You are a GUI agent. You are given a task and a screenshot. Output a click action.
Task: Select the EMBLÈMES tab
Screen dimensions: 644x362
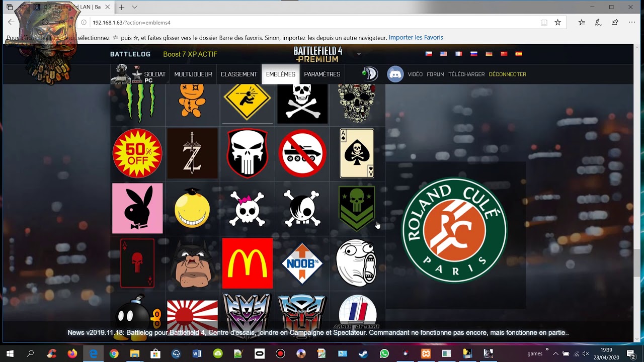point(281,74)
